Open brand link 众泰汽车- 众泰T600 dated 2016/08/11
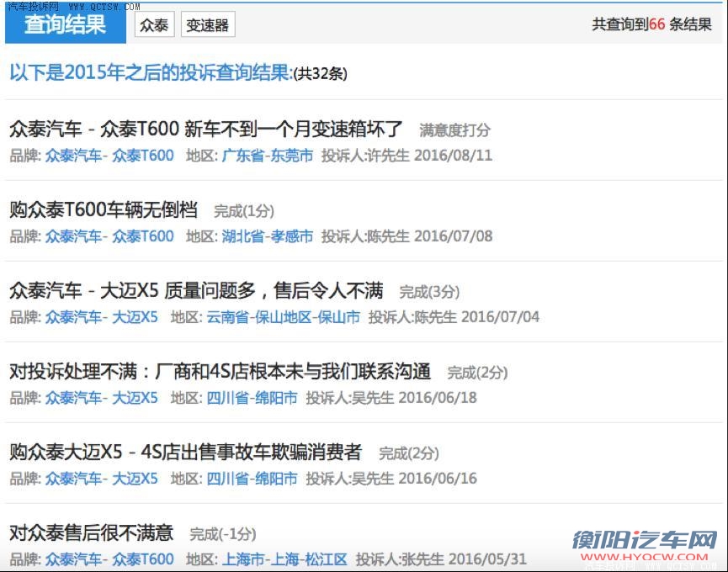Viewport: 728px width, 572px height. point(109,156)
